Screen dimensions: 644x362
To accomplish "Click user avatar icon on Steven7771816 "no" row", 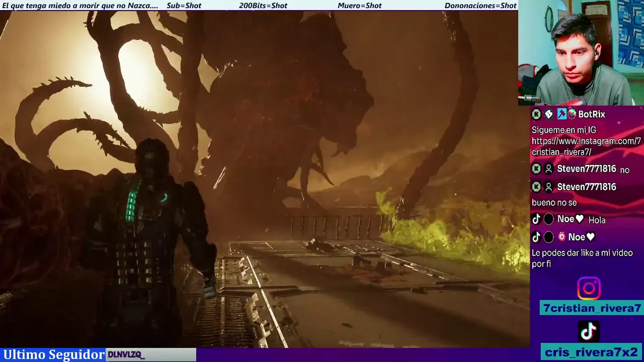I will coord(549,169).
